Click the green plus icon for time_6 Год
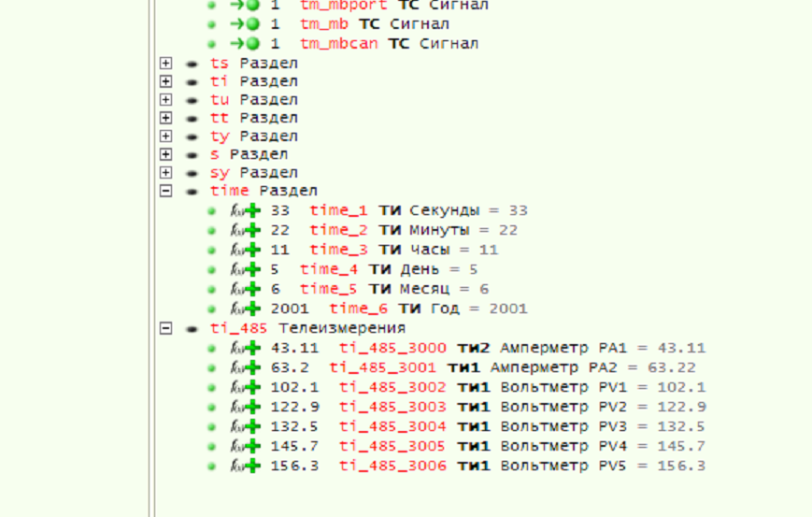 coord(252,309)
